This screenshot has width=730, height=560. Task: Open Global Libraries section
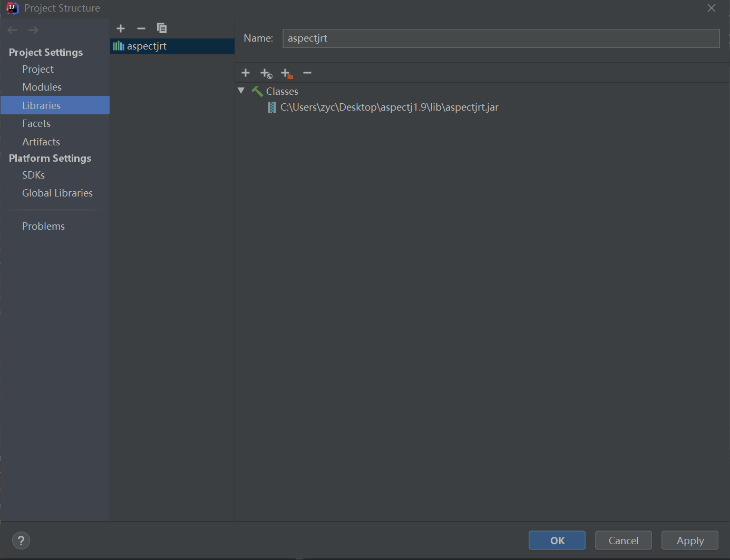point(57,193)
